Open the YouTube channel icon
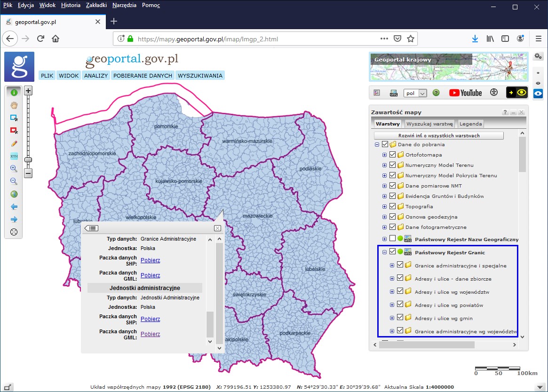This screenshot has width=548, height=392. [x=465, y=93]
